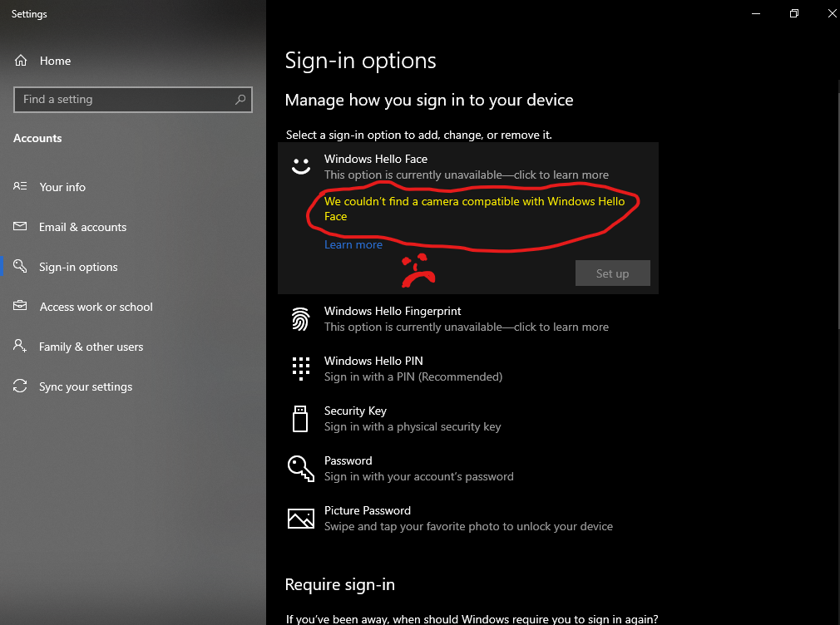Expand the Password sign-in option

pos(467,469)
